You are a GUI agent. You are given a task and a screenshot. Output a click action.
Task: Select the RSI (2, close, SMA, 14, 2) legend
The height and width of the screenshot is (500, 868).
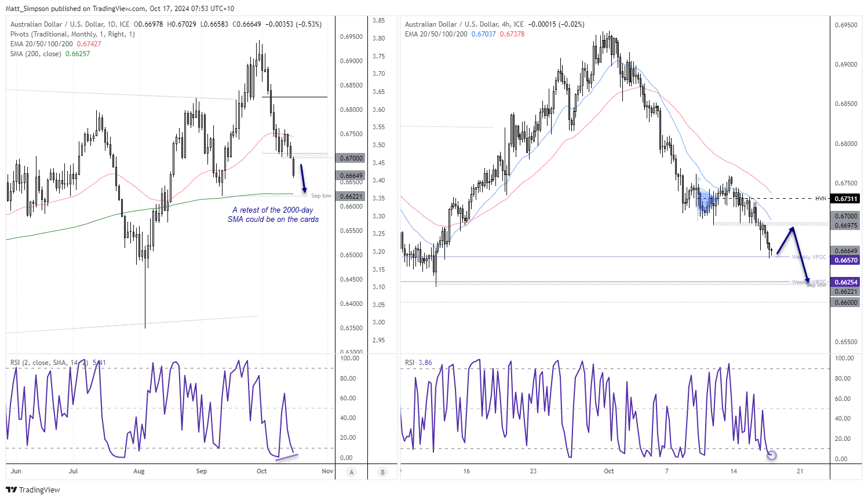58,363
